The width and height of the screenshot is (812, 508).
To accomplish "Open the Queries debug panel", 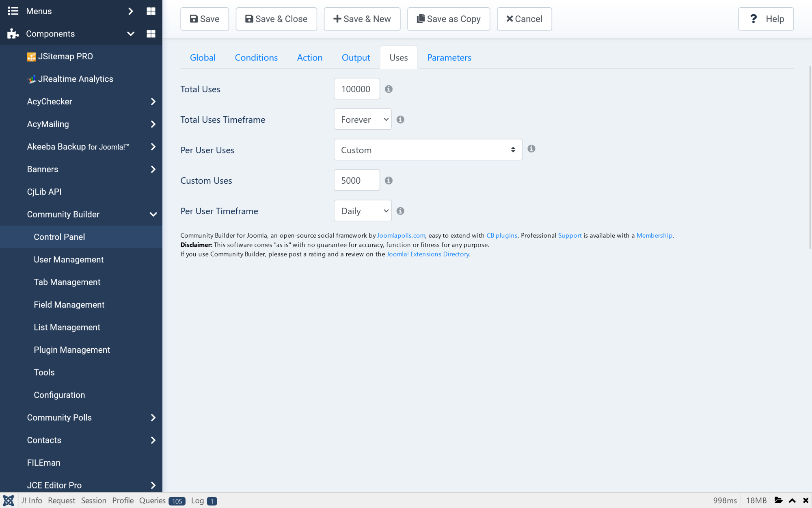I will (162, 501).
